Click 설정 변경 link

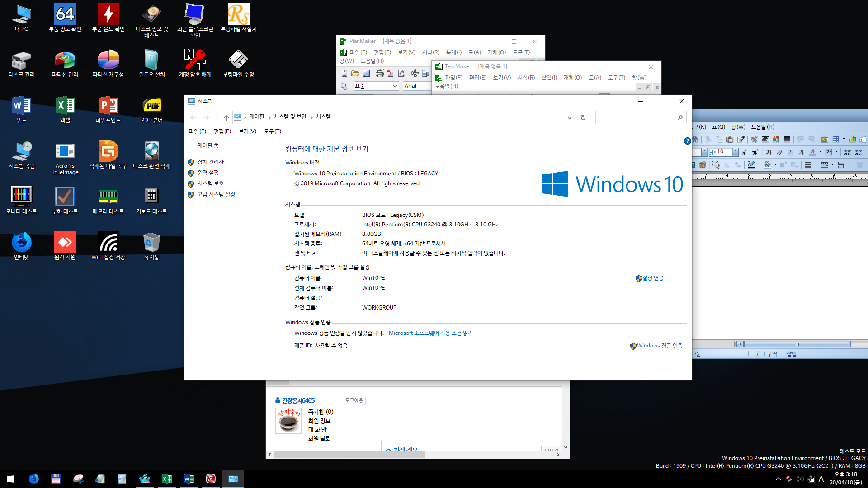click(x=653, y=278)
